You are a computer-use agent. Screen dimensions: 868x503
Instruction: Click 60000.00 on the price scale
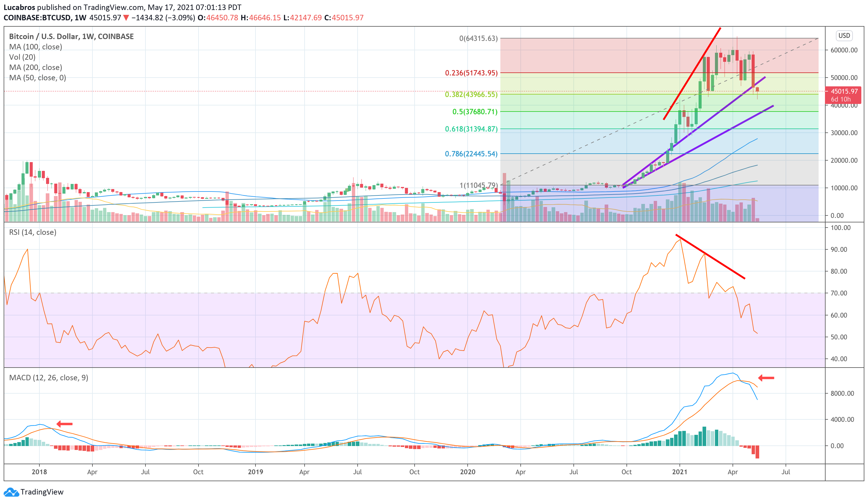(x=844, y=50)
